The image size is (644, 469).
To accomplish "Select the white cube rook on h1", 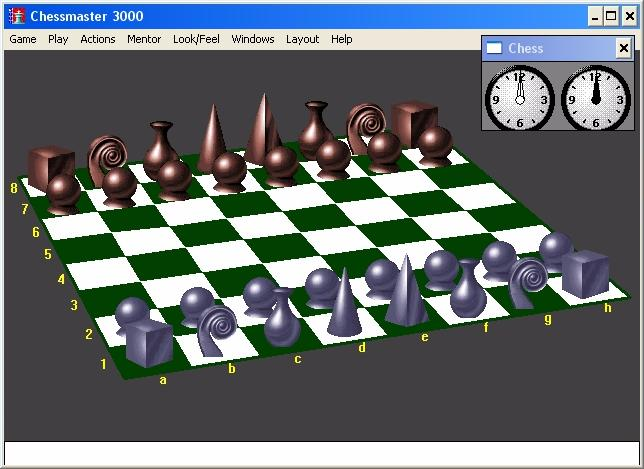I will [x=585, y=274].
